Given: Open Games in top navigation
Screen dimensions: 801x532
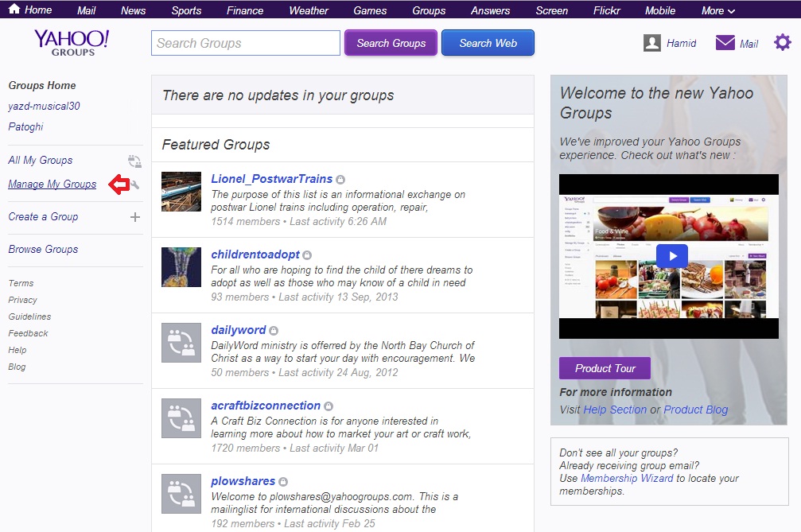Looking at the screenshot, I should coord(371,10).
